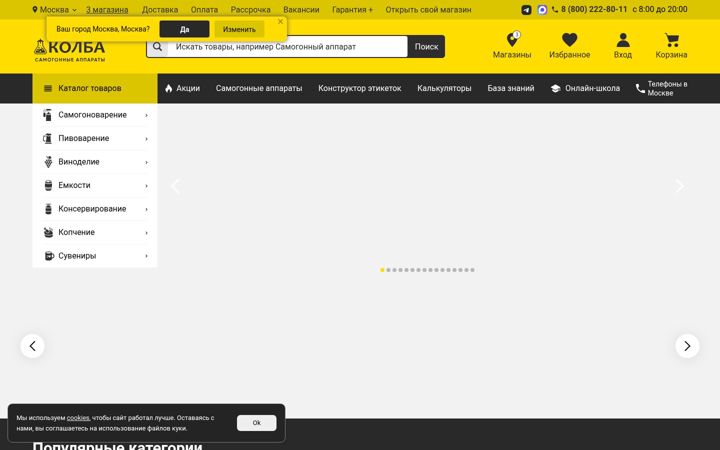
Task: Click the Поиск search button
Action: point(427,46)
